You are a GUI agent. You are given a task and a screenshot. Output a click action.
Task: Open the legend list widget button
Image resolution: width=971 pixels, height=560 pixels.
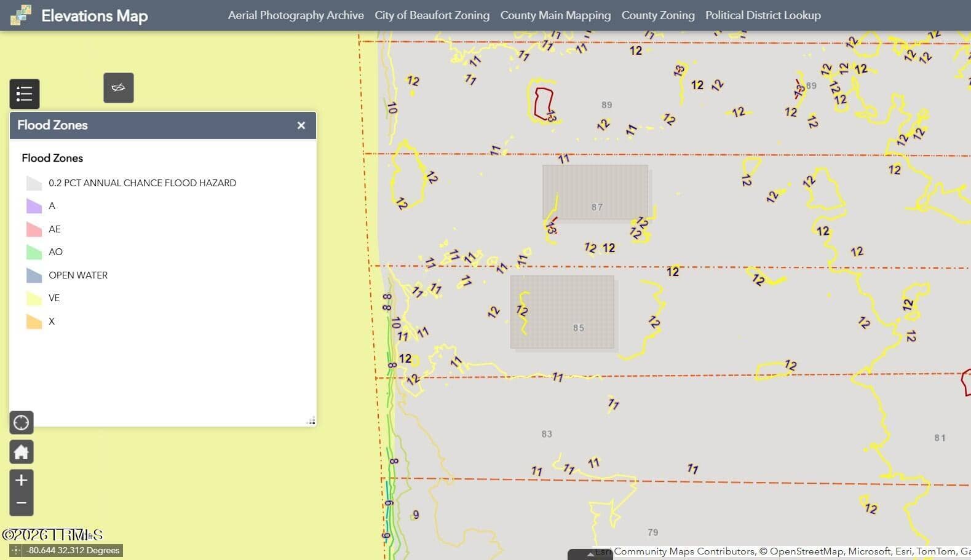point(25,94)
